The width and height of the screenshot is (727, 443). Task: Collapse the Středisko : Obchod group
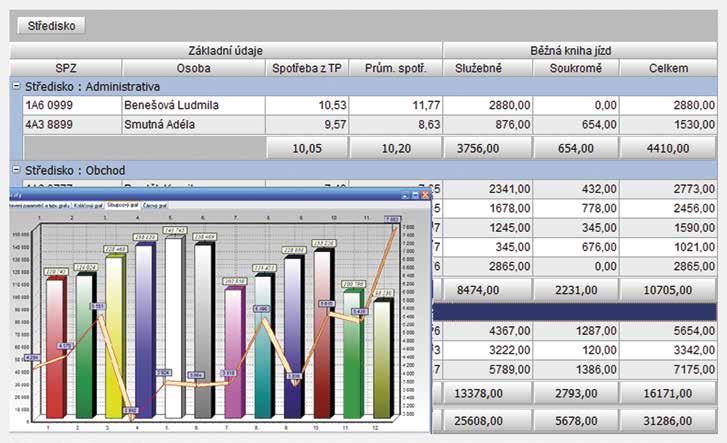16,170
